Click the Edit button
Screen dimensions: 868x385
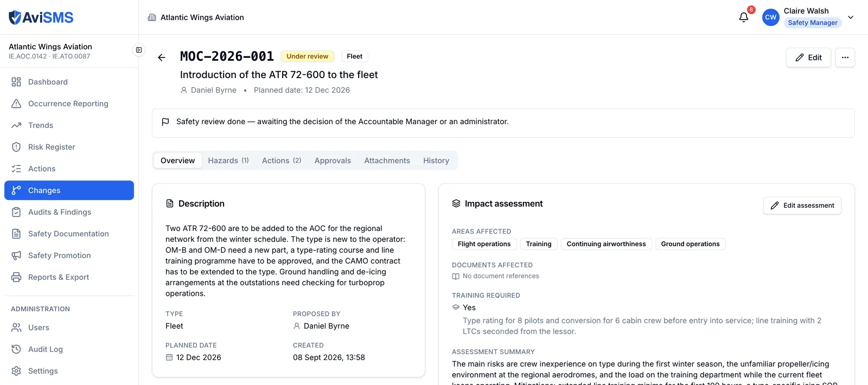pos(808,57)
